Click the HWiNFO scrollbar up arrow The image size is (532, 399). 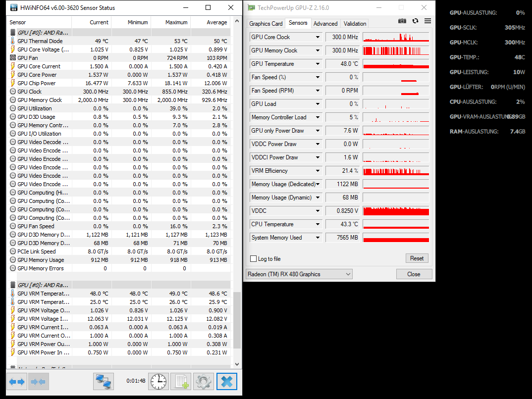tap(237, 21)
